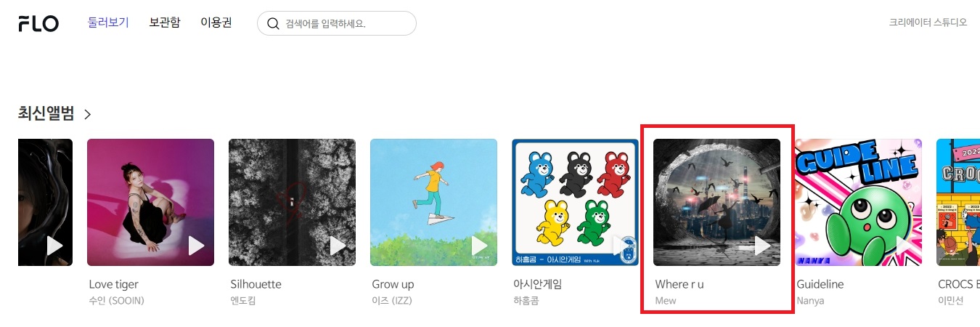This screenshot has width=980, height=327.
Task: Open the Love tiger album cover
Action: tap(150, 202)
